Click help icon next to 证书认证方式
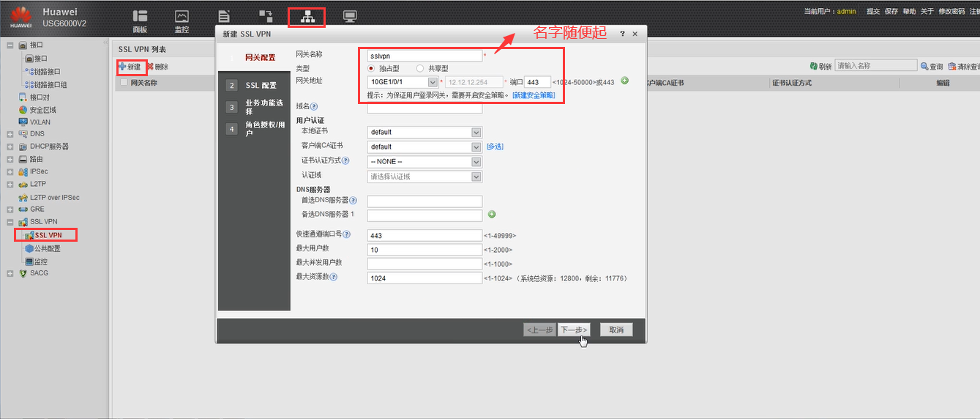 click(x=345, y=160)
